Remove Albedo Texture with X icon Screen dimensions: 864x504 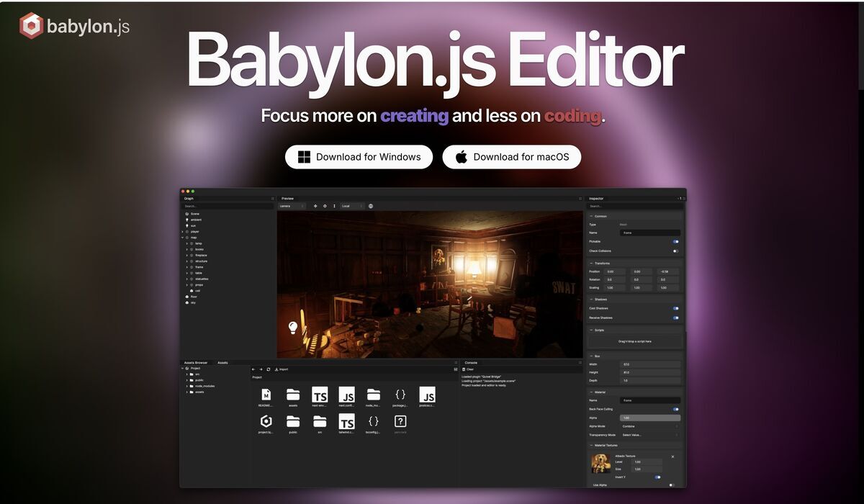point(673,456)
